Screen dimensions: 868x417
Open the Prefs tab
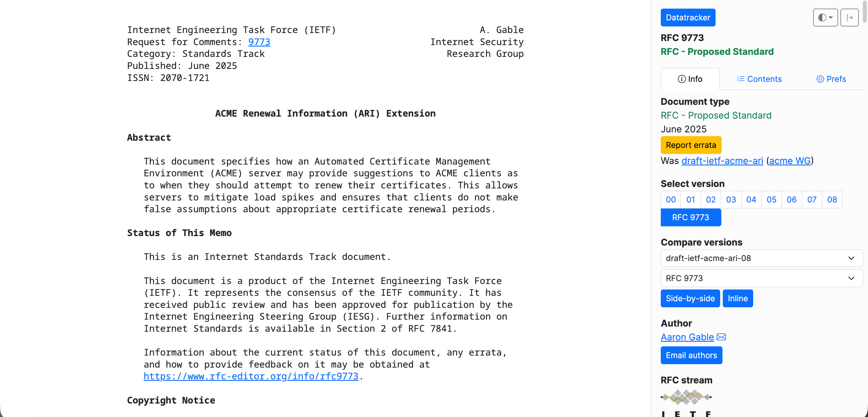(831, 79)
